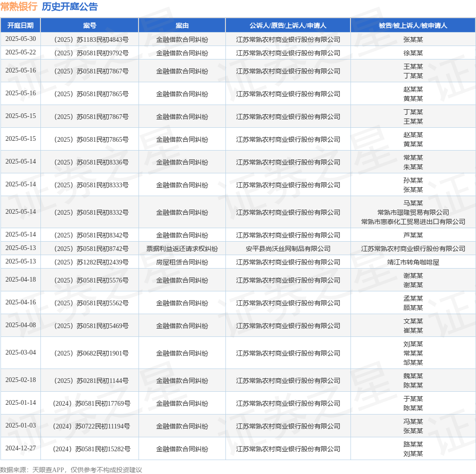
Task: Click the 公诉人/原告/上诉人/申请人 column header
Action: pos(288,26)
